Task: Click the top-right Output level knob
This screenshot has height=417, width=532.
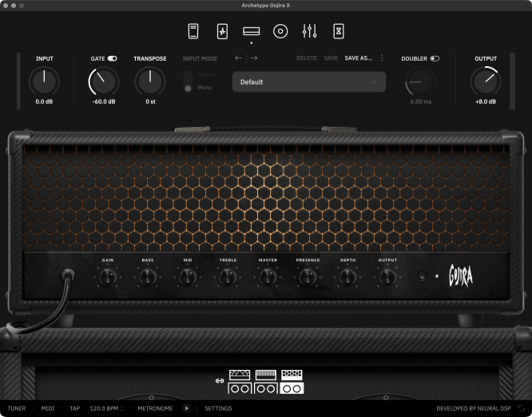Action: tap(486, 81)
